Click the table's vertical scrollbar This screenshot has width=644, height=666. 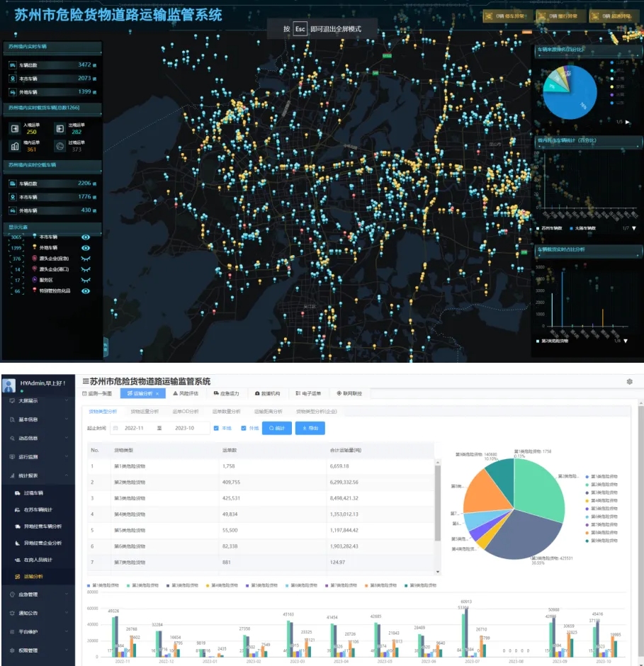[x=437, y=496]
